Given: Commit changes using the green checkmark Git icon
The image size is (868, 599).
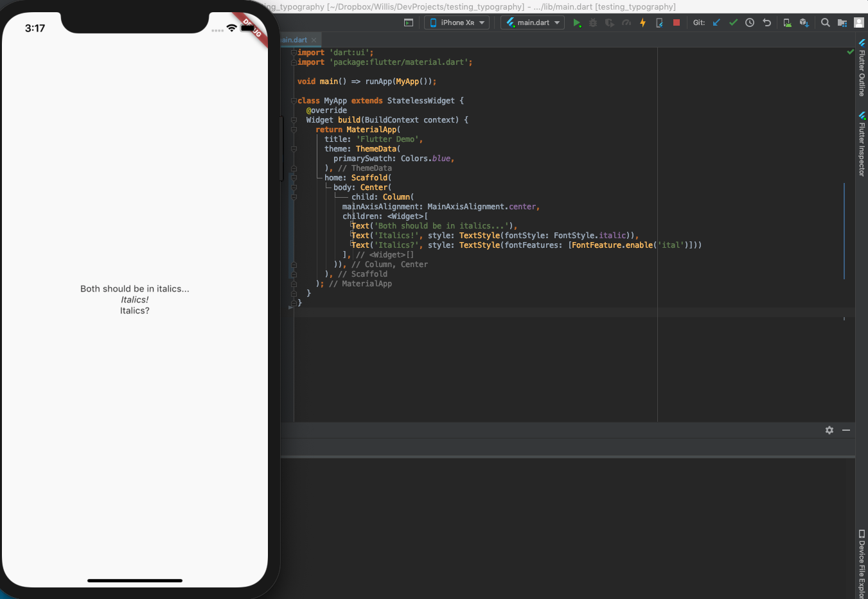Looking at the screenshot, I should [733, 22].
